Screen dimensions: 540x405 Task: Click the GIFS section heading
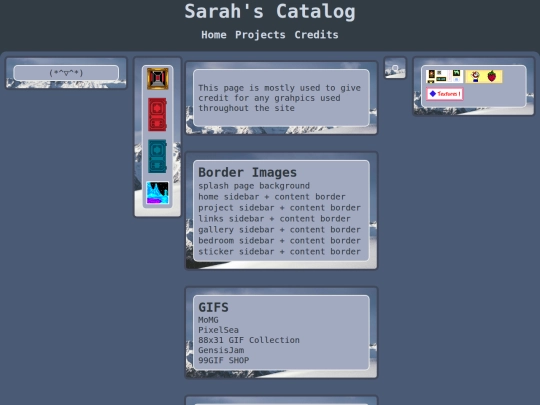(x=213, y=307)
